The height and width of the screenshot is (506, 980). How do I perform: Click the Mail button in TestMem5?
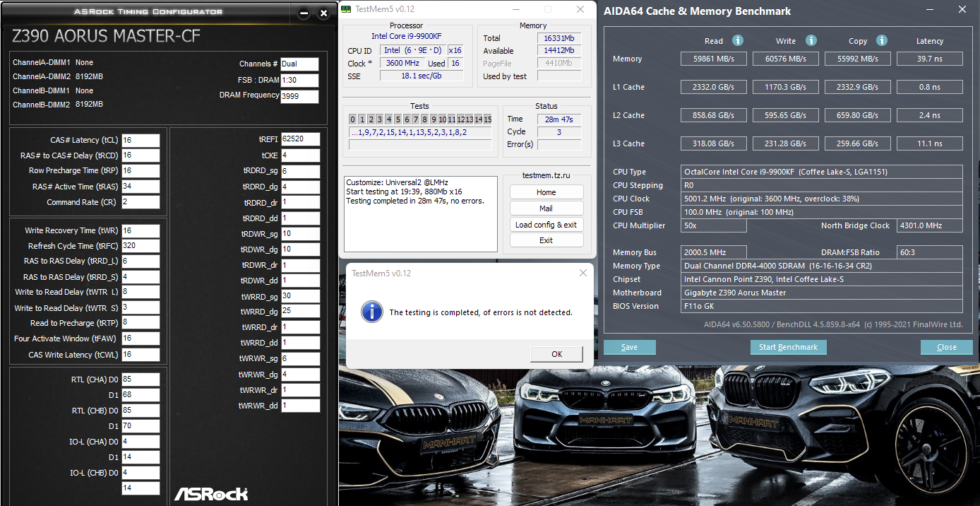pyautogui.click(x=546, y=208)
